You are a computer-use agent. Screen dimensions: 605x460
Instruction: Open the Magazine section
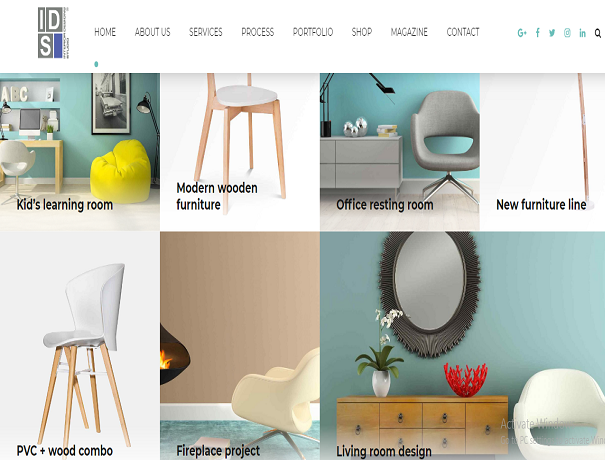pyautogui.click(x=409, y=32)
